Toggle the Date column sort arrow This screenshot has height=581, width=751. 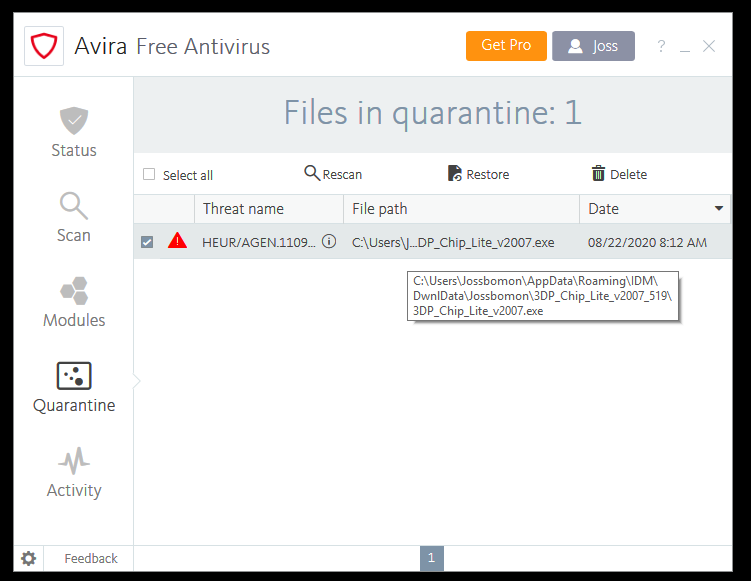[x=718, y=208]
